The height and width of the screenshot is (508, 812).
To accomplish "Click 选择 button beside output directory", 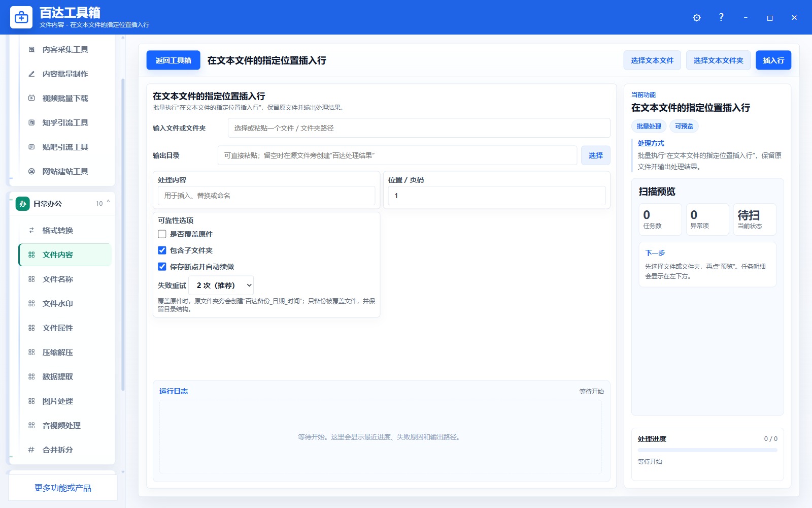I will coord(596,155).
